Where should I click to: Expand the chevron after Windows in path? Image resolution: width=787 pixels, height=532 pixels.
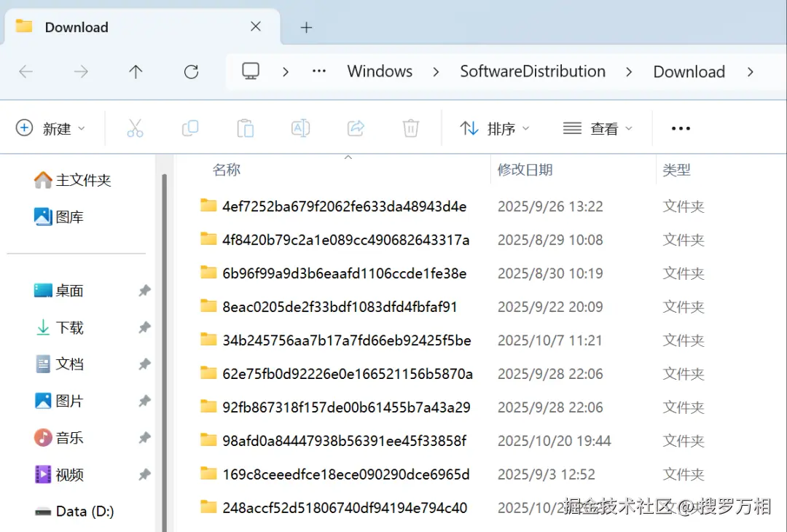pos(436,71)
